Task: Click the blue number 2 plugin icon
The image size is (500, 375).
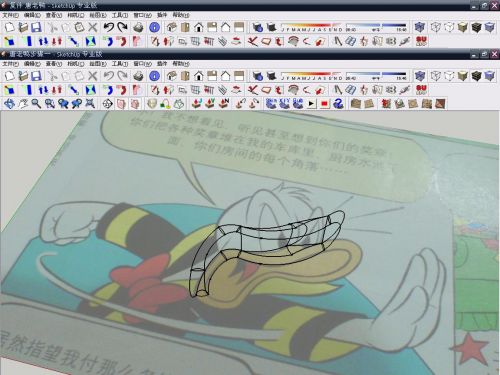Action: click(338, 104)
